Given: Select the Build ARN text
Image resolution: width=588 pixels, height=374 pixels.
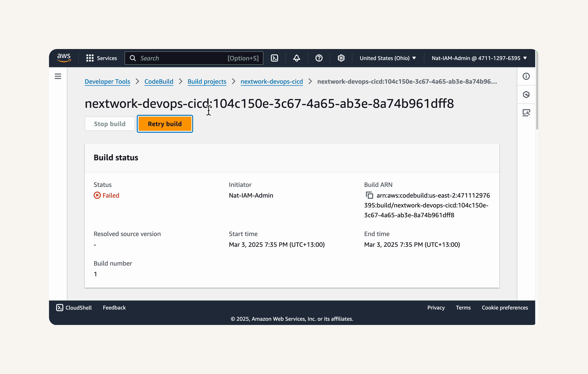Looking at the screenshot, I should 427,205.
